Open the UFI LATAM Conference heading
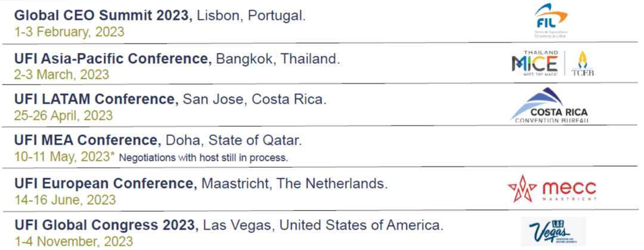Screen dimensions: 644x250 tap(97, 99)
